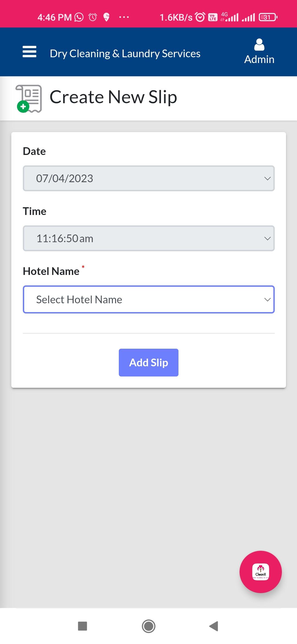Tap the battery indicator showing 31
The width and height of the screenshot is (297, 644).
pyautogui.click(x=268, y=17)
